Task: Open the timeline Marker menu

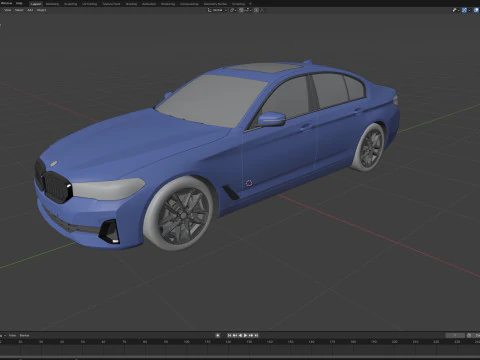Action: (x=24, y=335)
